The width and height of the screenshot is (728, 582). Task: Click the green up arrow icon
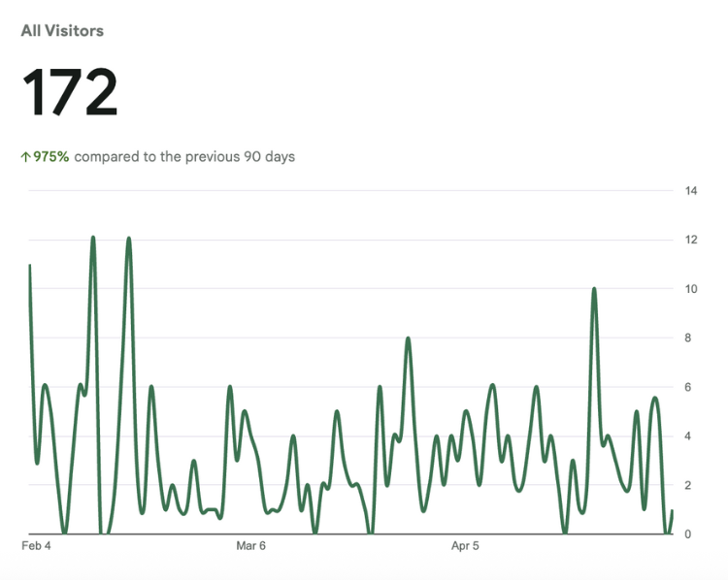coord(25,156)
